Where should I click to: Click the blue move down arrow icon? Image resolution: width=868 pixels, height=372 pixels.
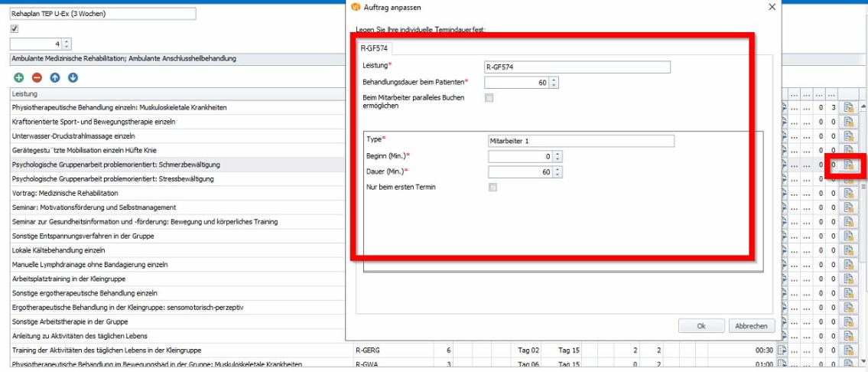click(73, 78)
